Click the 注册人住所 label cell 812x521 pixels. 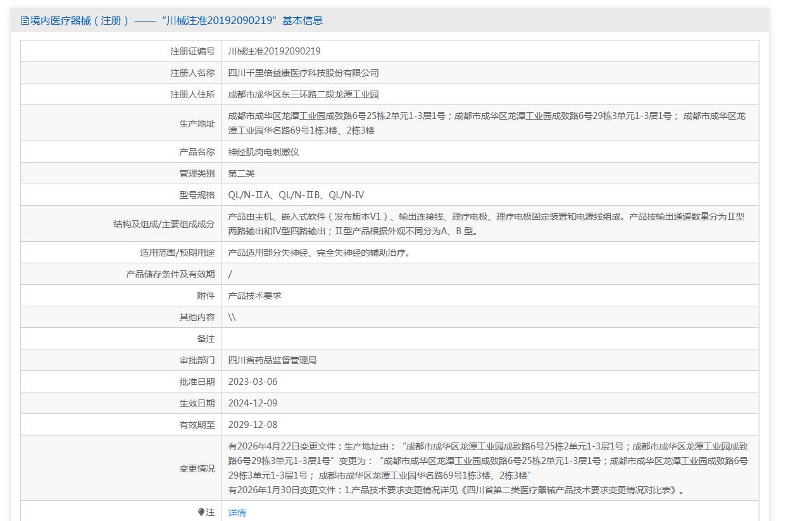(x=121, y=94)
